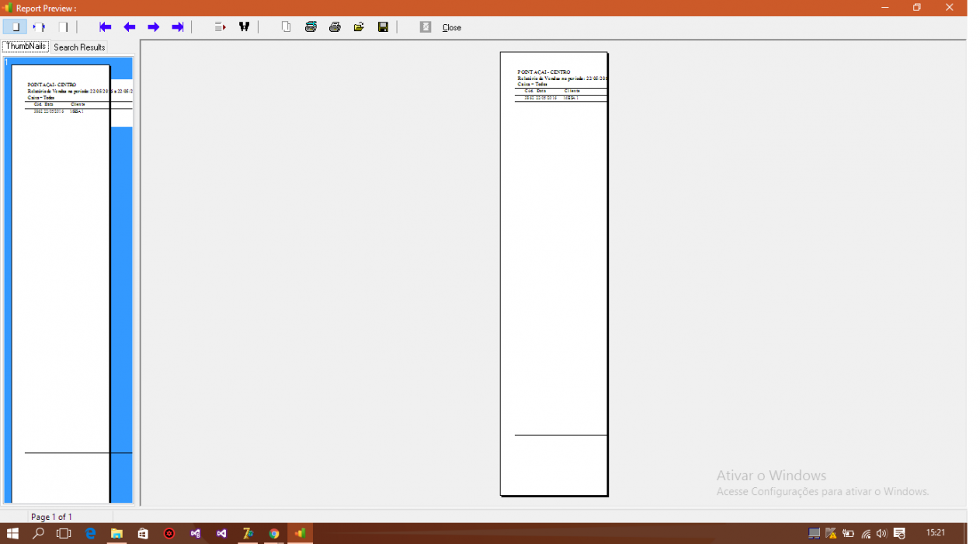
Task: Select whole page zoom icon
Action: click(15, 27)
